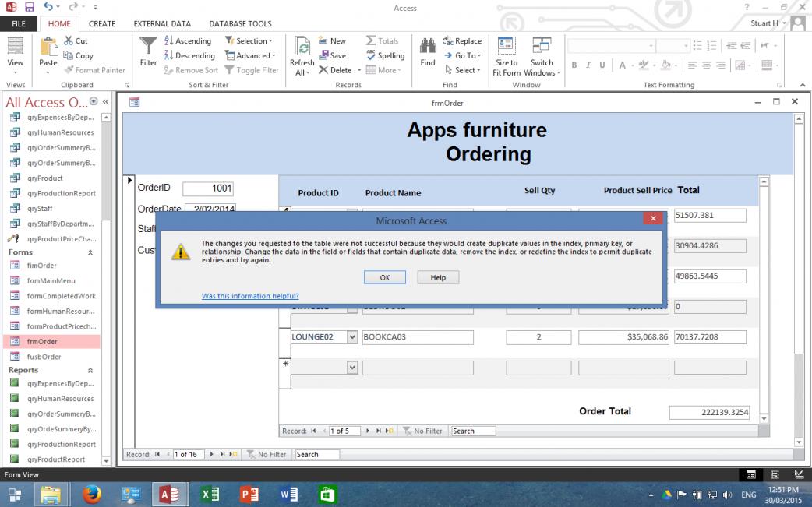Viewport: 812px width, 507px height.
Task: Toggle Underline text formatting
Action: pos(602,65)
